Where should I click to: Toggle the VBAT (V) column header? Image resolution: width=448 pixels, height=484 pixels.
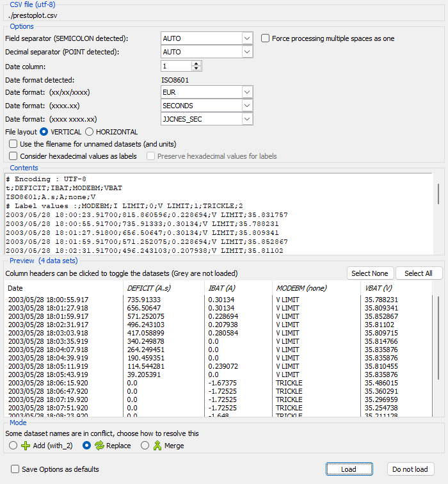396,288
